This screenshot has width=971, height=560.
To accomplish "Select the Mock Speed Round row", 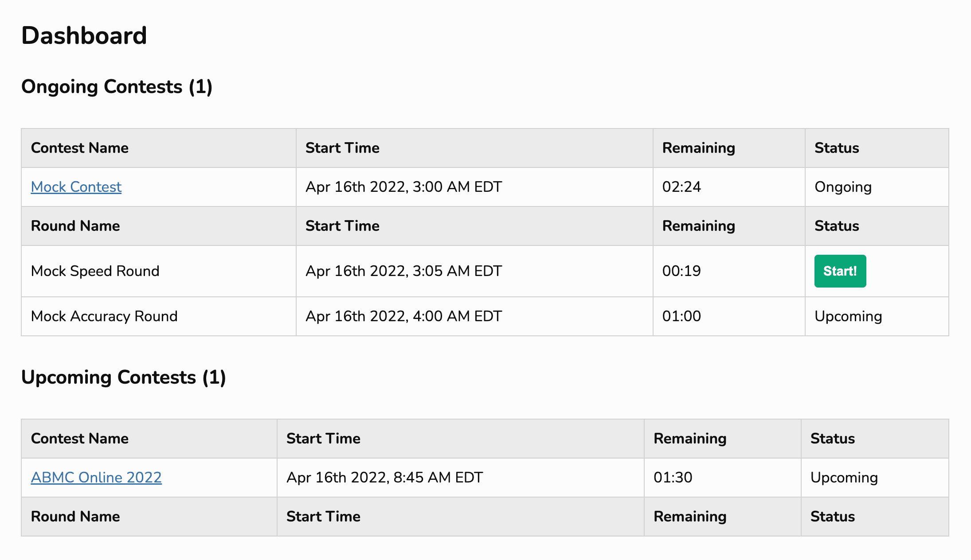I will 95,271.
